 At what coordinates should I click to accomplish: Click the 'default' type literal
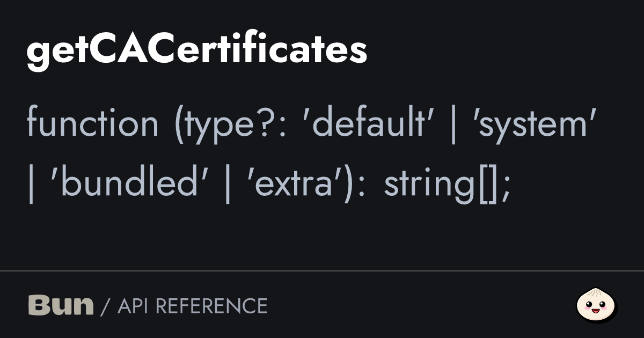click(x=371, y=123)
